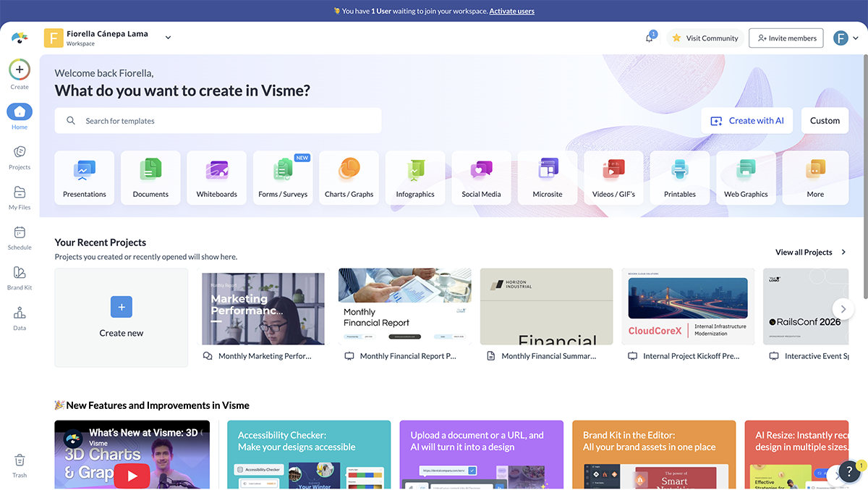Show next recent projects with arrow

pos(843,309)
